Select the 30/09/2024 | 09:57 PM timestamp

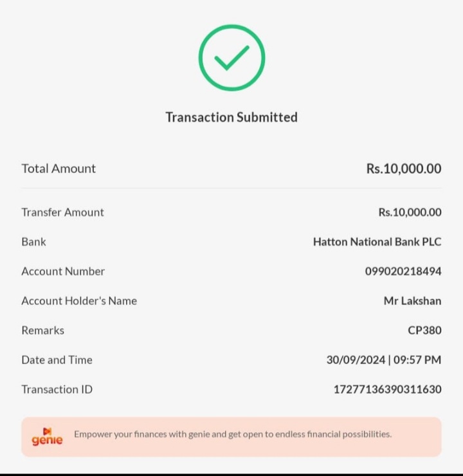coord(383,360)
